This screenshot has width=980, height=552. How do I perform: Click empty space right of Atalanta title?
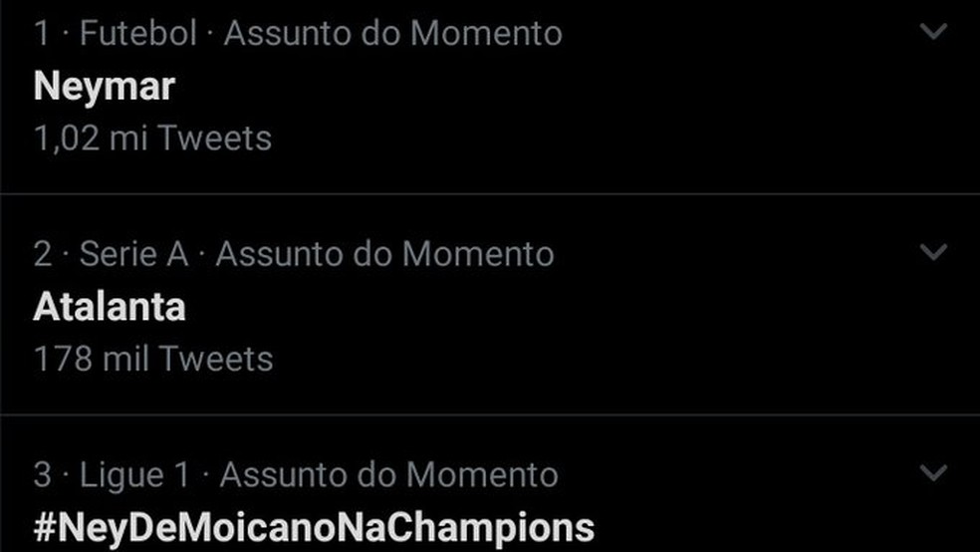point(548,307)
